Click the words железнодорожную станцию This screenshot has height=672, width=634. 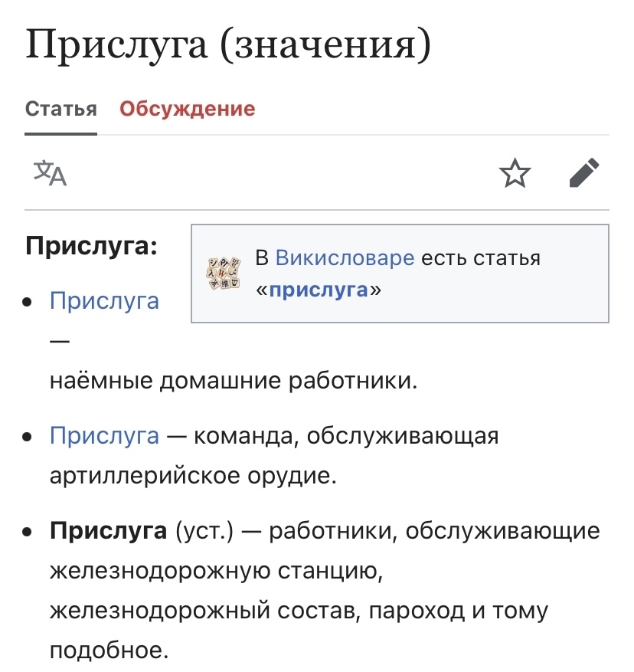pos(216,571)
